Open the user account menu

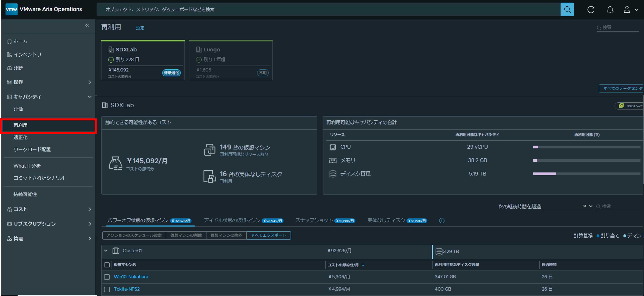pyautogui.click(x=631, y=10)
